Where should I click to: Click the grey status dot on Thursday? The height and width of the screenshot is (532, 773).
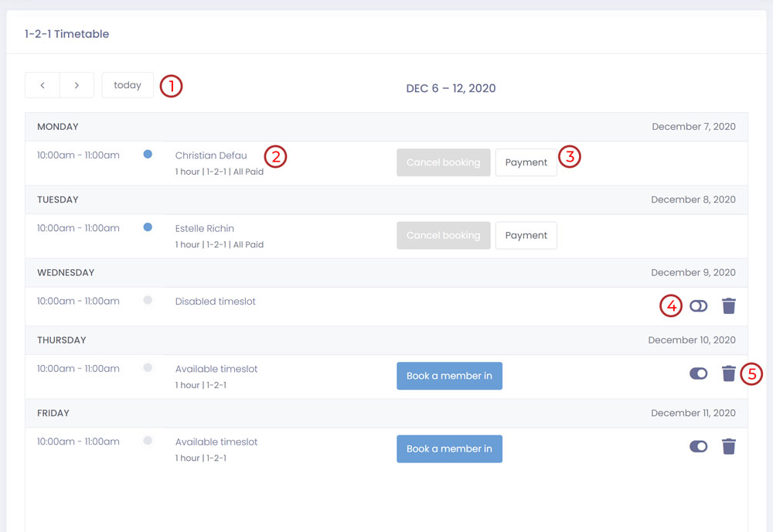pos(148,368)
